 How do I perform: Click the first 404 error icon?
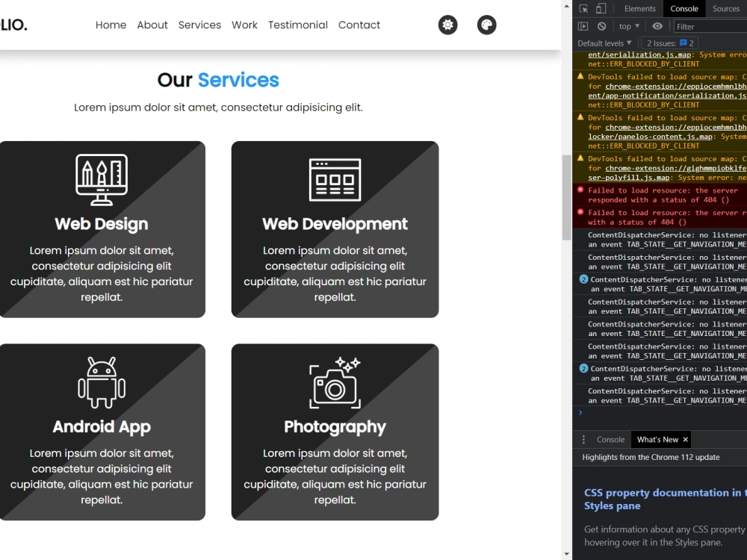tap(580, 190)
